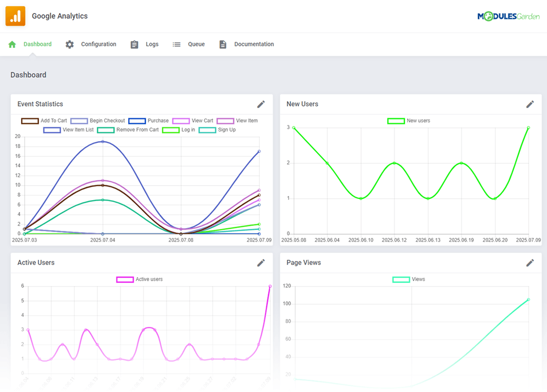547x392 pixels.
Task: Click the document icon beside Documentation
Action: point(222,44)
